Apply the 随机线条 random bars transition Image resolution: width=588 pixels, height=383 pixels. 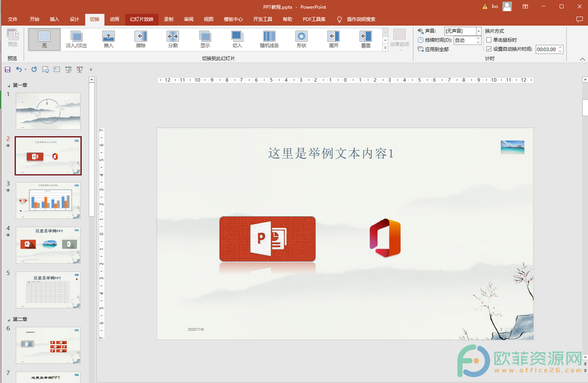tap(269, 39)
